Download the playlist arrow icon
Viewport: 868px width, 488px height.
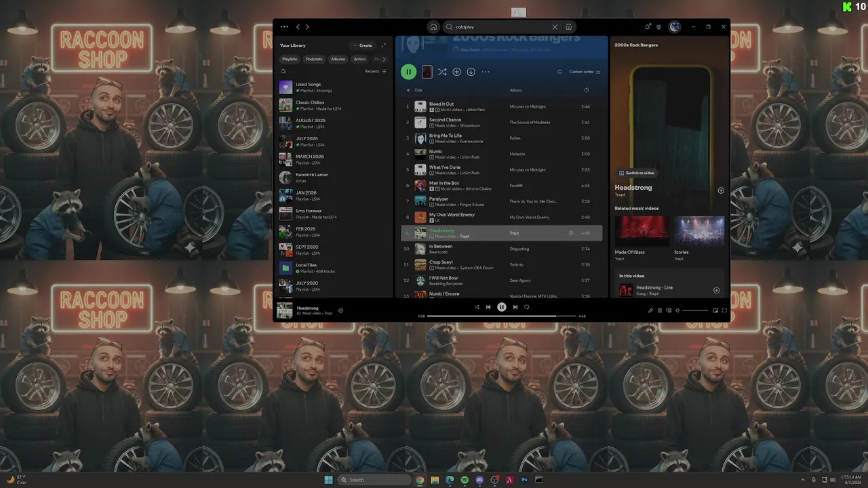pos(471,72)
